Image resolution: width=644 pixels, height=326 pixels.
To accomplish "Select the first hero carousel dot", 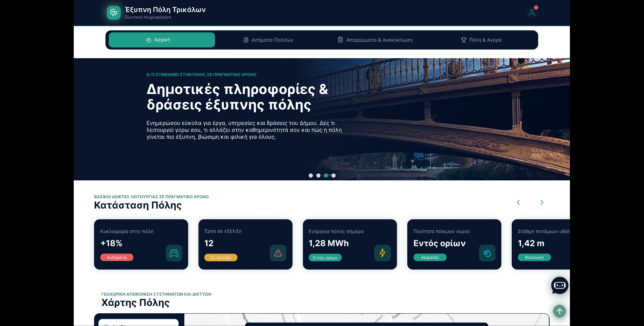I will (311, 176).
